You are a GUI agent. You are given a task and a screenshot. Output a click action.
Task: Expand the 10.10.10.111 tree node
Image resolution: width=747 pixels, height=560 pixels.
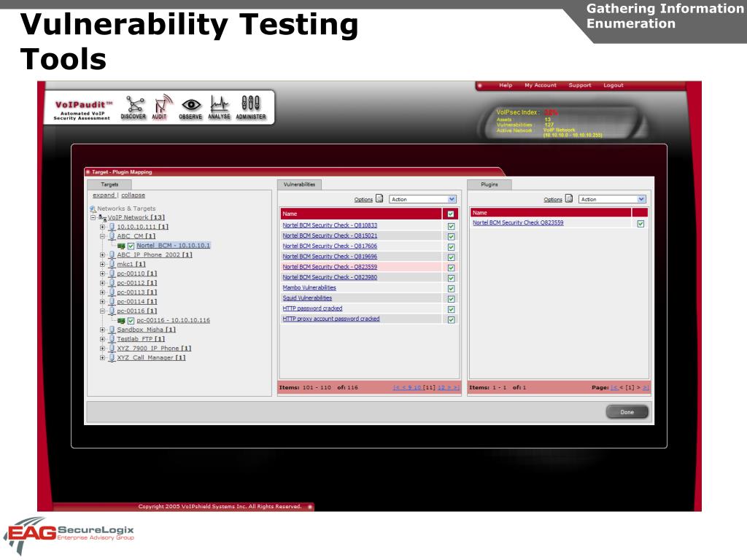[x=102, y=227]
